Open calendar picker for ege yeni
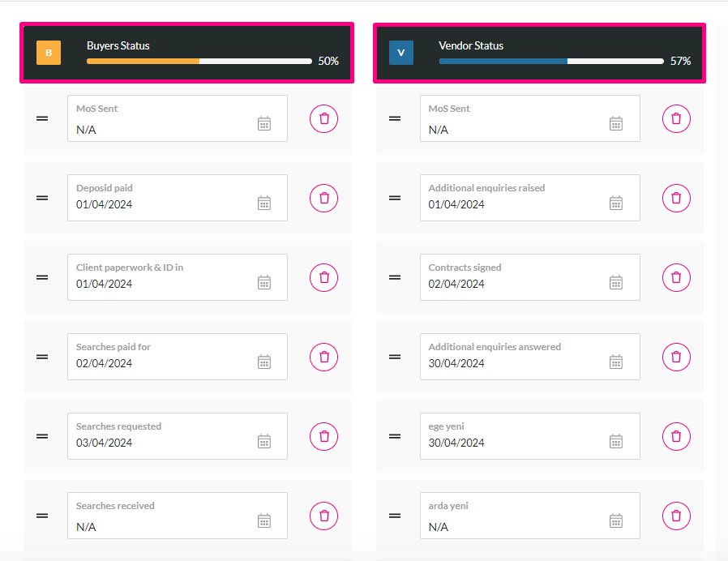 616,441
